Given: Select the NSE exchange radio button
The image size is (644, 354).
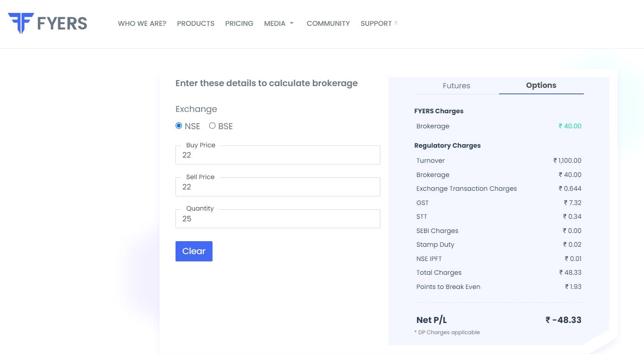Looking at the screenshot, I should 179,126.
